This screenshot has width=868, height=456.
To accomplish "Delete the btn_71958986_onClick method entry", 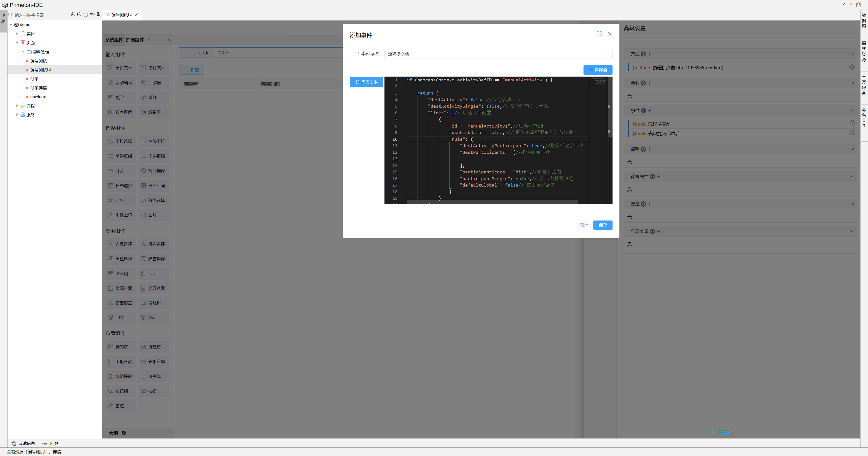I will click(851, 67).
